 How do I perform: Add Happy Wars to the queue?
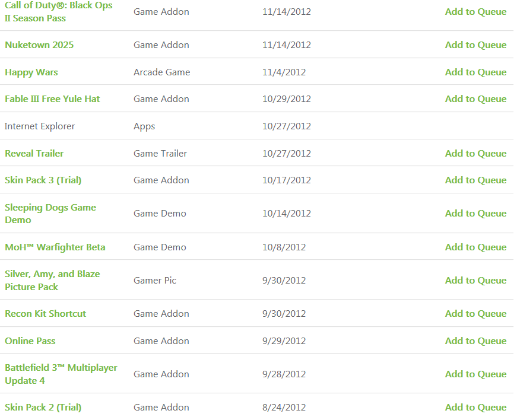tap(475, 72)
